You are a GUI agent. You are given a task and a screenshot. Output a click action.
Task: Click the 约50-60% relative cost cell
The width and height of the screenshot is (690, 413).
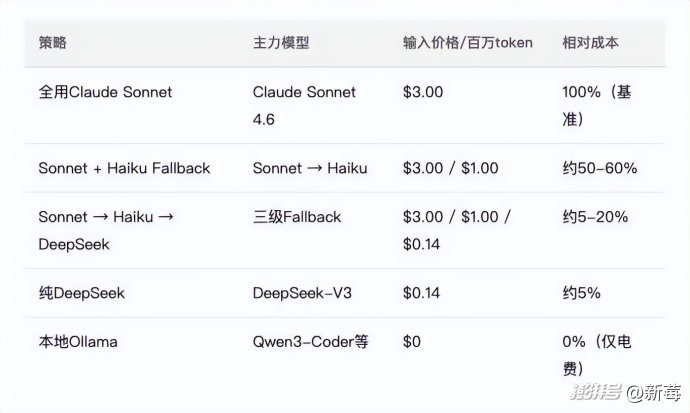tap(600, 168)
